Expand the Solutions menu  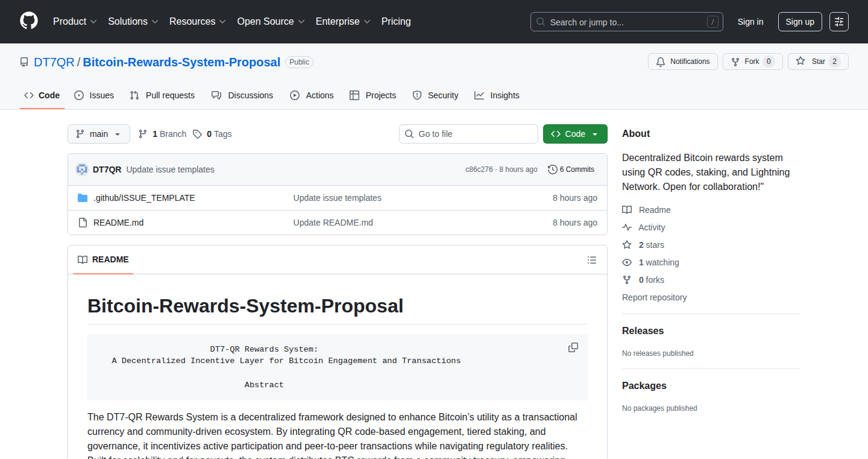(133, 22)
